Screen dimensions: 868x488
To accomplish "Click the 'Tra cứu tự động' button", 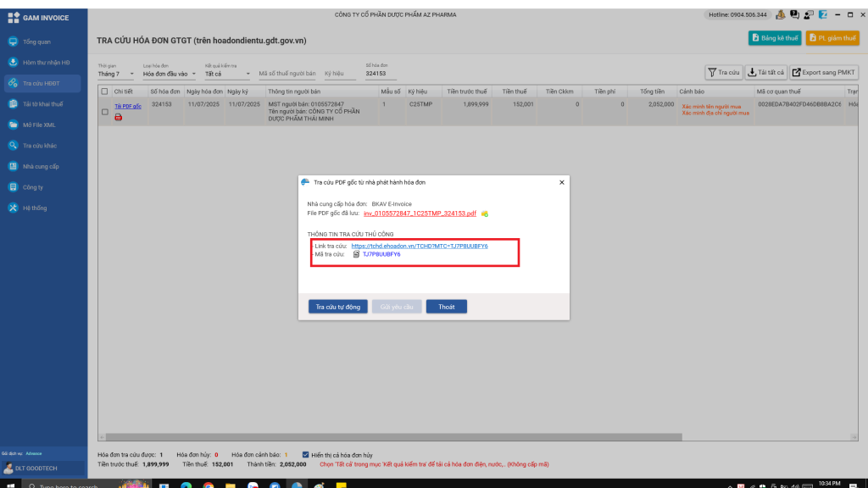I will coord(337,307).
